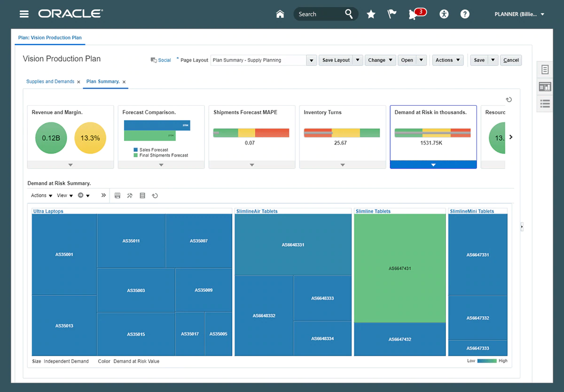Select the green AS6647431 treemap block

(x=399, y=268)
